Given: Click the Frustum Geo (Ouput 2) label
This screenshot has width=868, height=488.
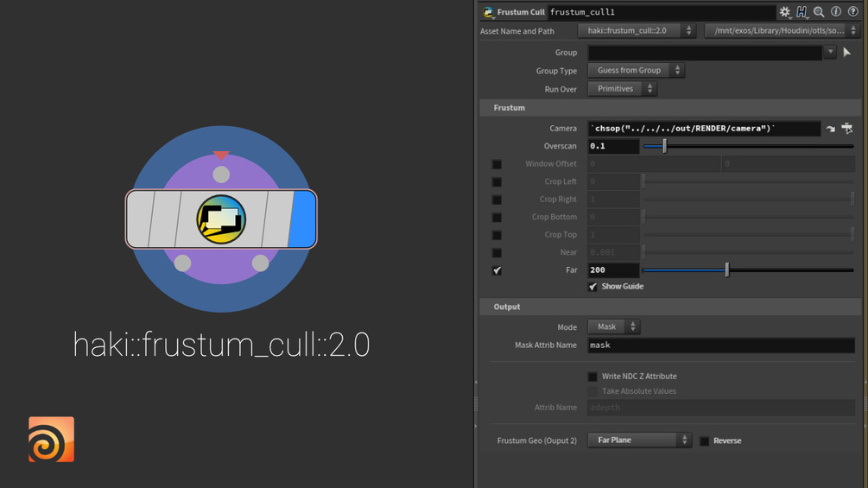Looking at the screenshot, I should tap(537, 441).
